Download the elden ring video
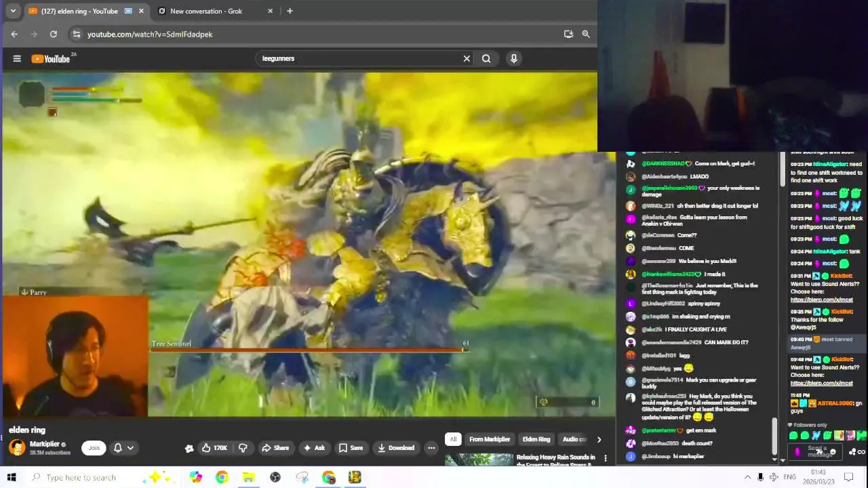This screenshot has width=868, height=488. click(396, 447)
